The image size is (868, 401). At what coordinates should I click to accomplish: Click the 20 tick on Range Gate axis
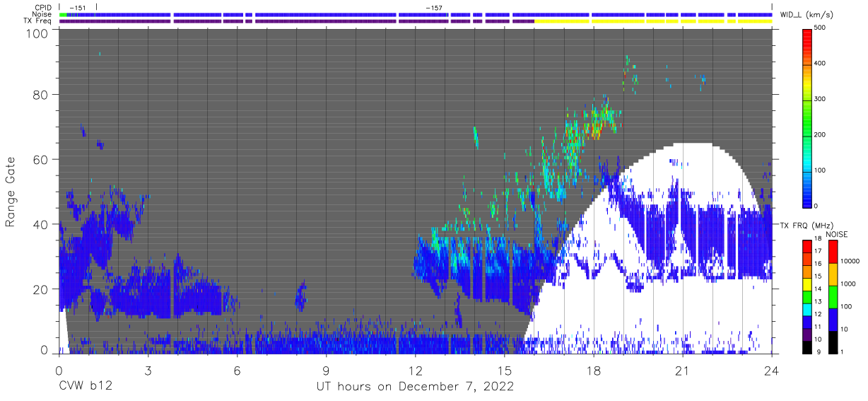click(x=41, y=289)
